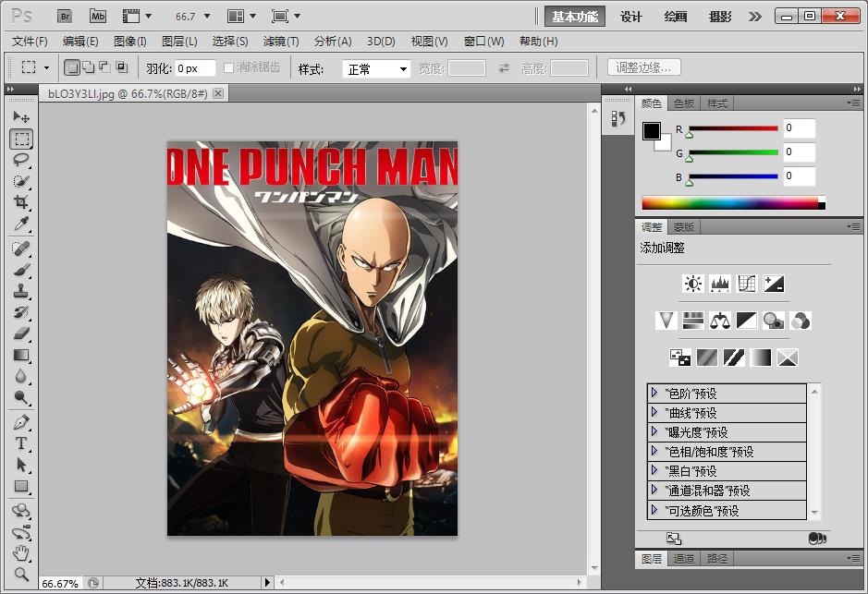Open the 样式 (Style) dropdown

click(x=376, y=69)
